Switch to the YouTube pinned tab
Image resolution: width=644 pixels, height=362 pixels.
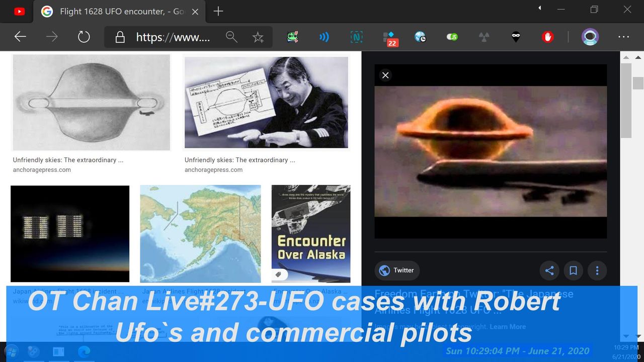click(x=19, y=11)
